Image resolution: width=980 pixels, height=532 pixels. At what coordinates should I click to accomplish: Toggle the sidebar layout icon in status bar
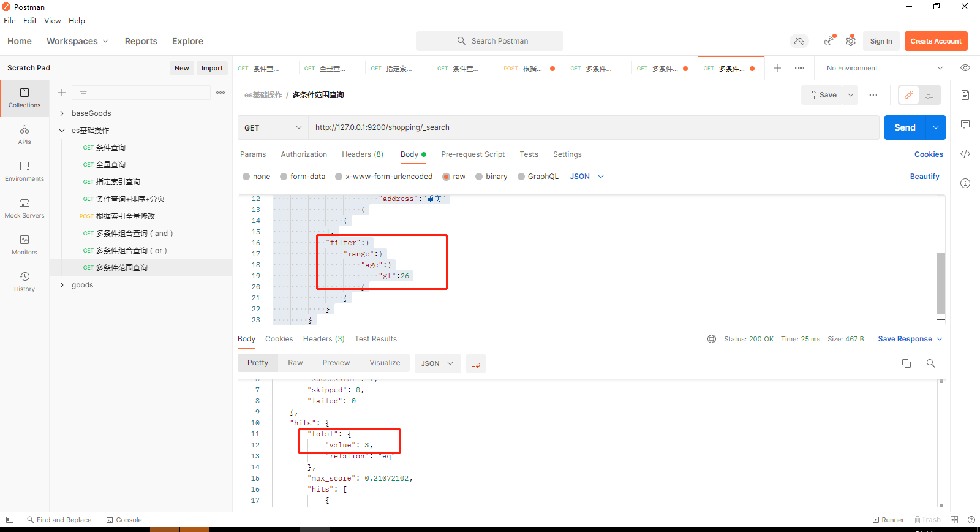coord(10,520)
